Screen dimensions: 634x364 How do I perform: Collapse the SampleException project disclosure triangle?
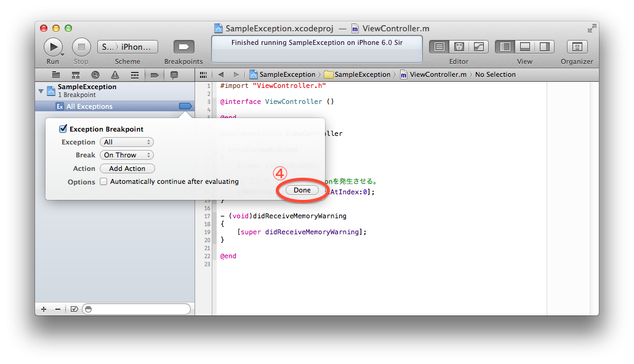pyautogui.click(x=41, y=90)
